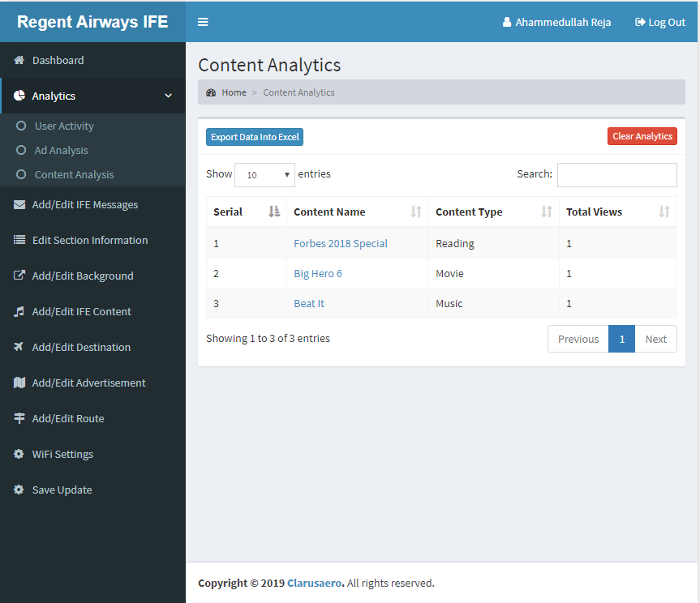Viewport: 700px width, 603px height.
Task: Click Export Data Into Excel button
Action: point(255,137)
